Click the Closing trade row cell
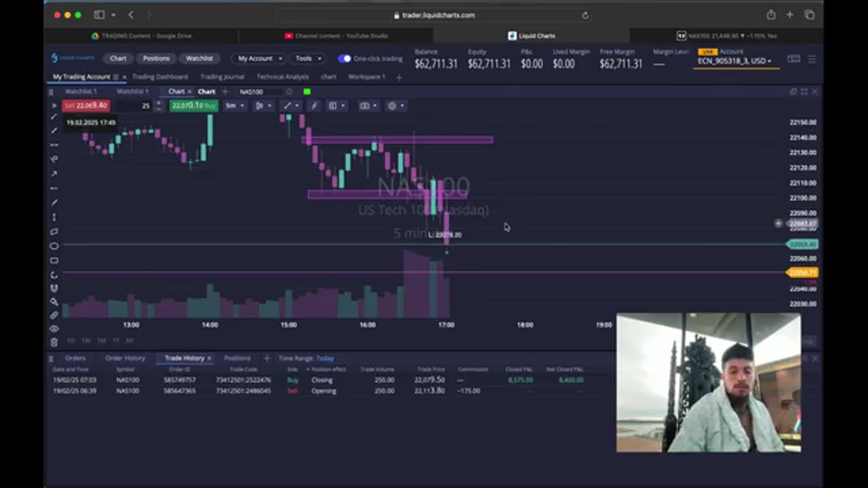Screen dimensions: 868x488 [x=322, y=380]
